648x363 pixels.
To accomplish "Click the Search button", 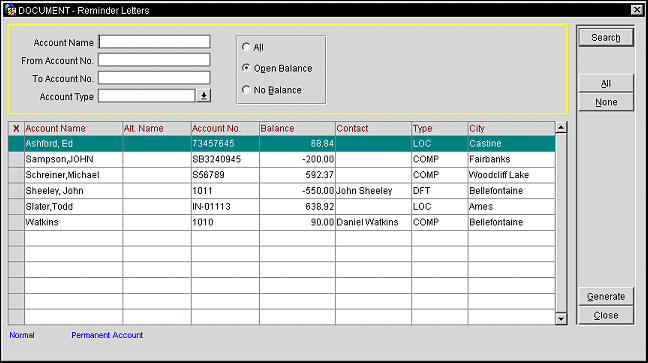I will point(606,38).
